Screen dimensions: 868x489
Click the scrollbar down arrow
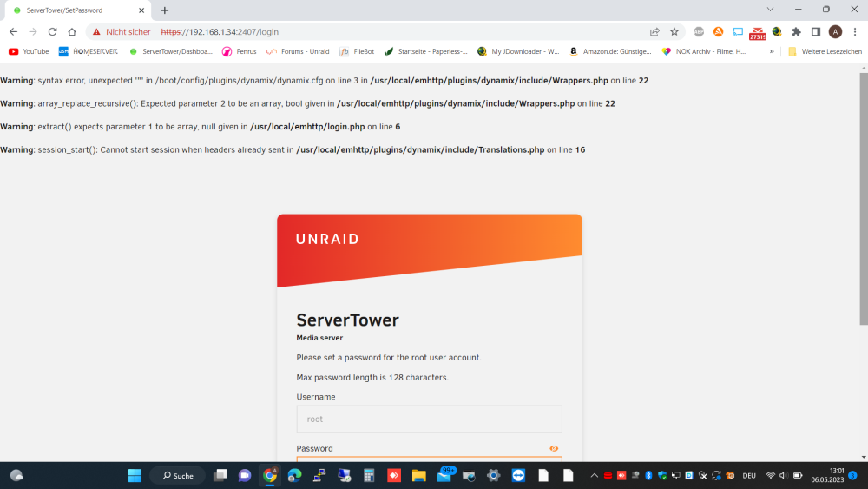864,458
